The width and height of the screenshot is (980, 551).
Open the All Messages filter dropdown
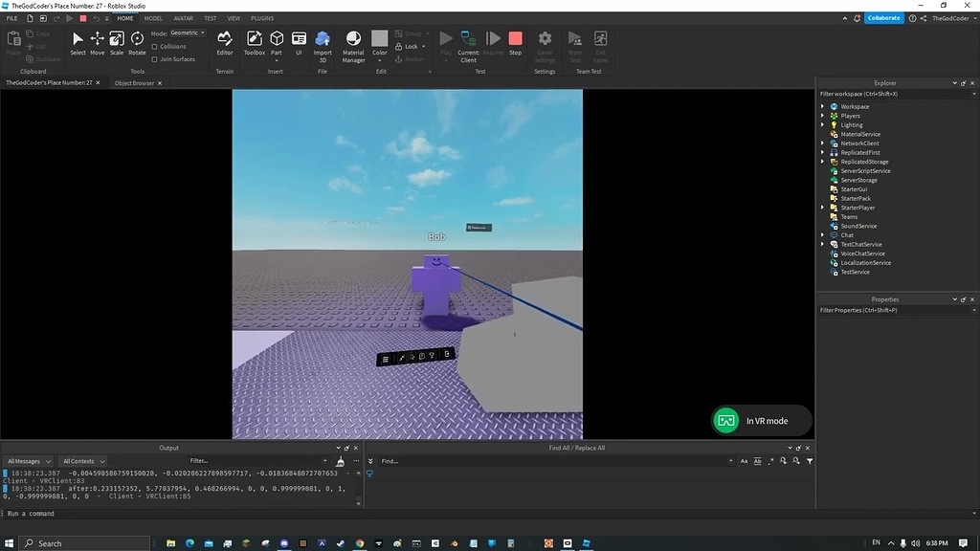(29, 460)
